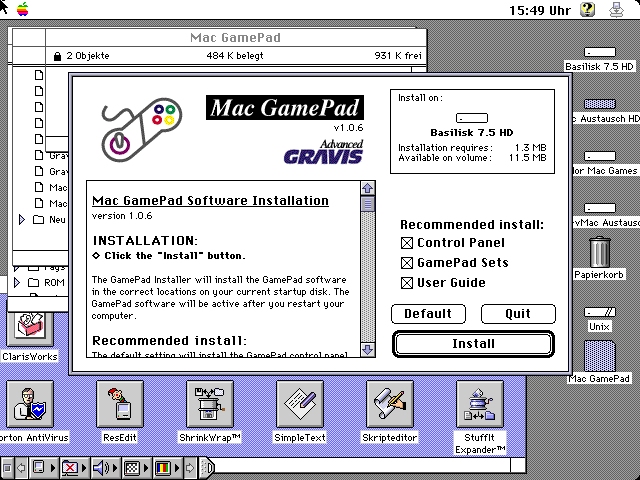
Task: Select the Mac GamePad floppy disk desktop icon
Action: click(x=599, y=356)
